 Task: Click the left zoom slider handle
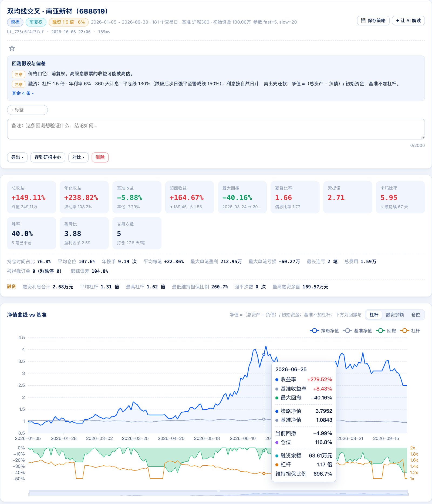coord(29,494)
